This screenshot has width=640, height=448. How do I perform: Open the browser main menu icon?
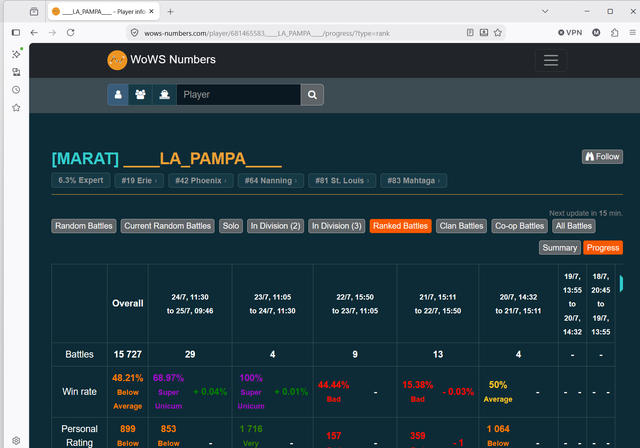pyautogui.click(x=632, y=33)
